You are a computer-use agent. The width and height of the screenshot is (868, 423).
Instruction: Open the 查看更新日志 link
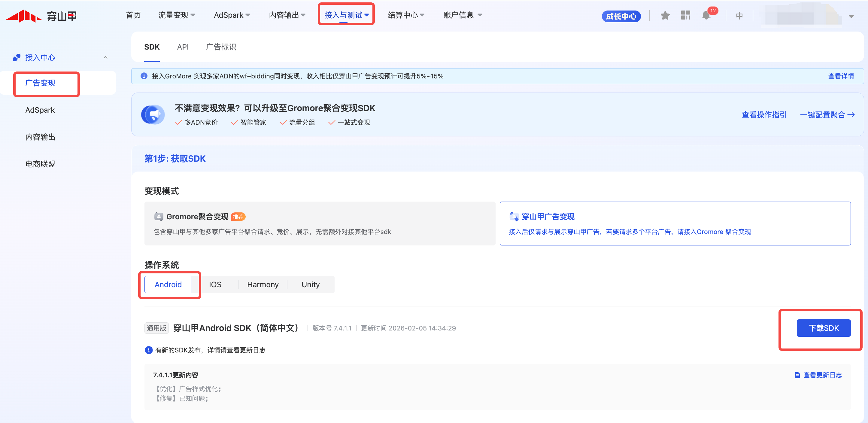pos(822,375)
